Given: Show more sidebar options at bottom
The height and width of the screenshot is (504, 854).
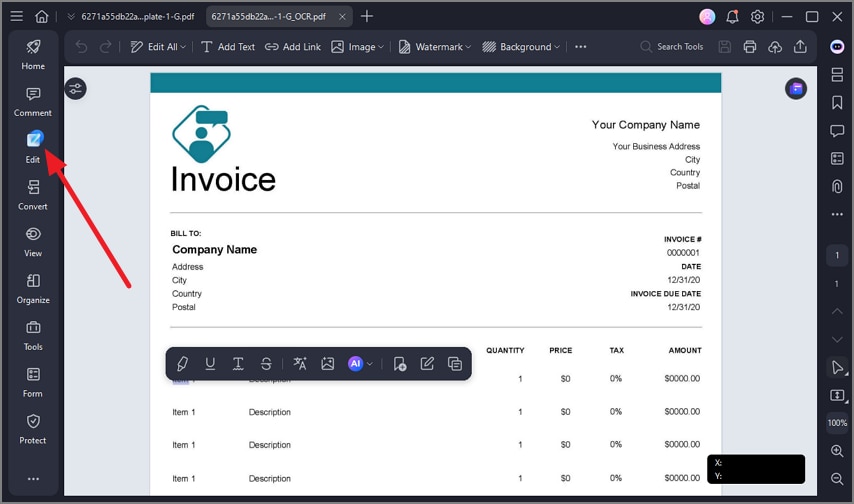Looking at the screenshot, I should pyautogui.click(x=33, y=479).
